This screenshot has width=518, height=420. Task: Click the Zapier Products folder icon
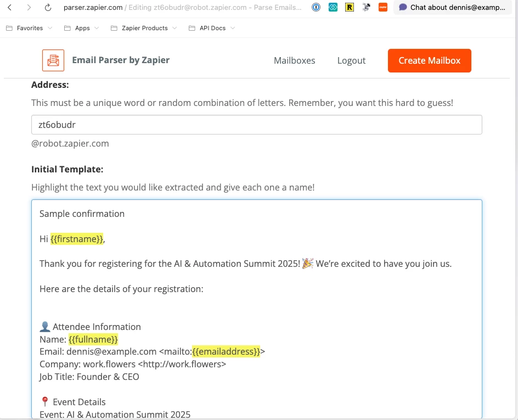[x=114, y=28]
